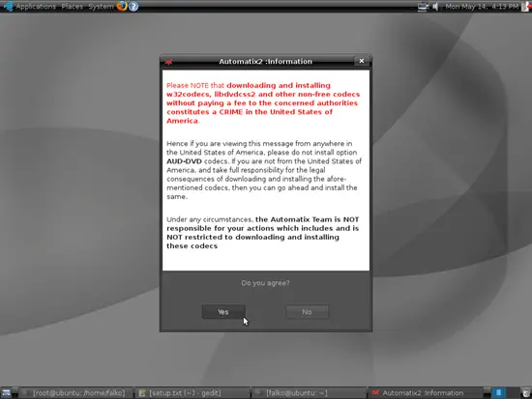The width and height of the screenshot is (532, 399).
Task: Click the bold 'AUD-DVD' text
Action: coord(184,161)
